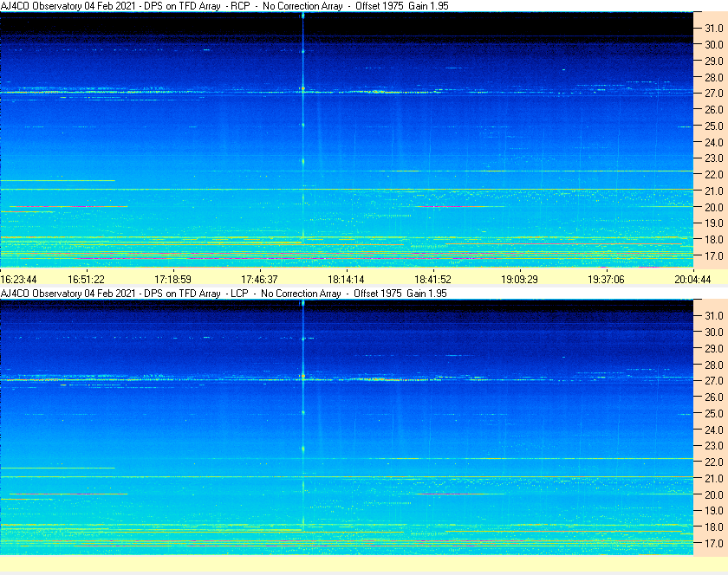
Task: Click 30.0 frequency label on LCP axis
Action: [x=714, y=332]
